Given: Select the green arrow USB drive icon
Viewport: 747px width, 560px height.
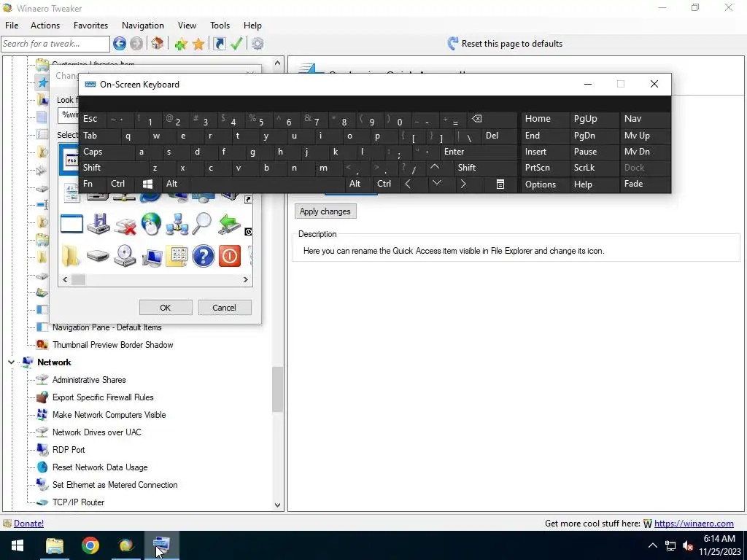Looking at the screenshot, I should pyautogui.click(x=229, y=224).
